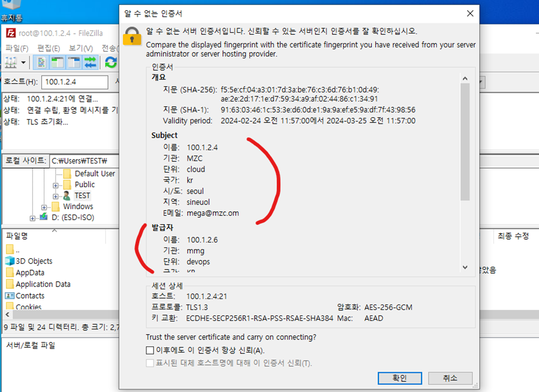
Task: Select the Contacts folder
Action: (x=30, y=296)
